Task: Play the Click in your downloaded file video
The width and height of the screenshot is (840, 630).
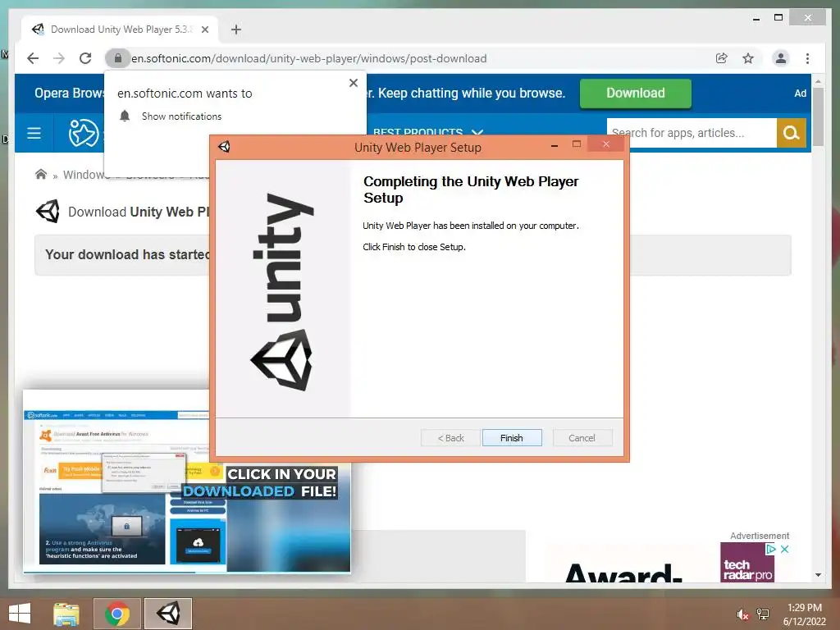Action: [x=187, y=481]
